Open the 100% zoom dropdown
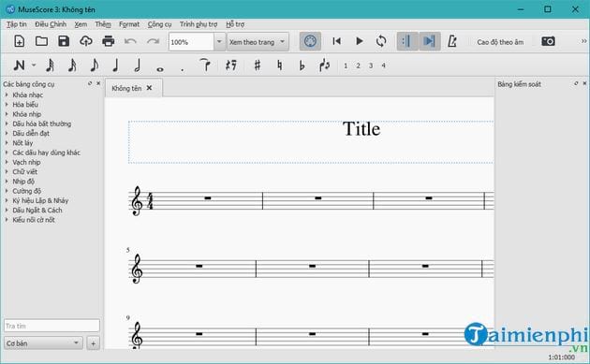The image size is (590, 364). coord(219,41)
